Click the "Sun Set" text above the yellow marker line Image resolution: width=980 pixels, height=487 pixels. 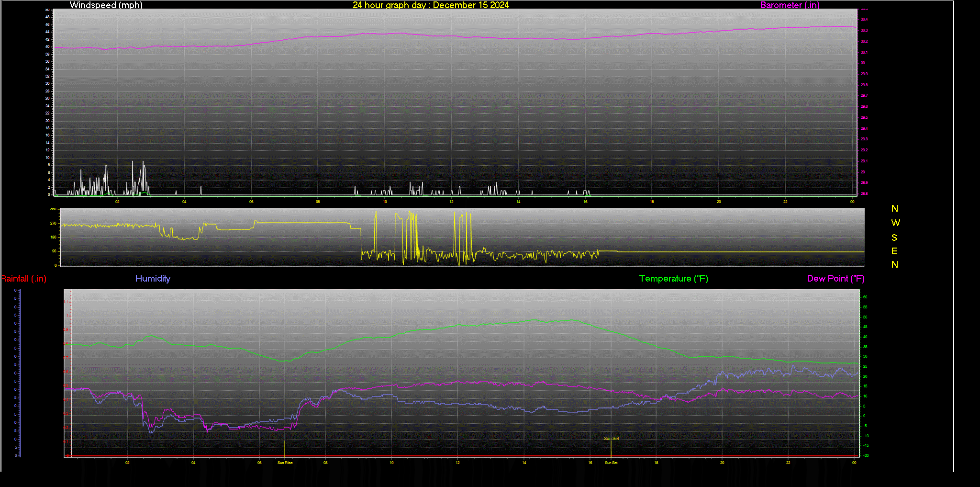611,438
